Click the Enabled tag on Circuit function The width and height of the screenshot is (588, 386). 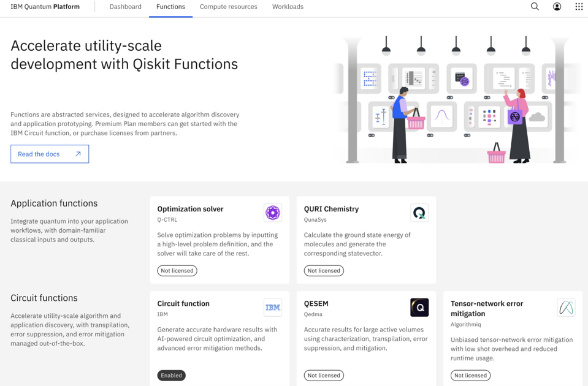[x=171, y=375]
